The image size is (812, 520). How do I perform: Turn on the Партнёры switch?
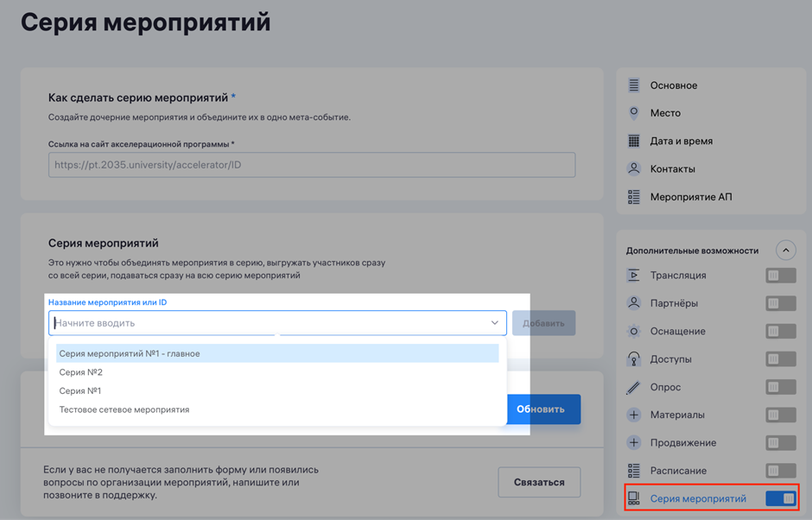click(x=780, y=303)
